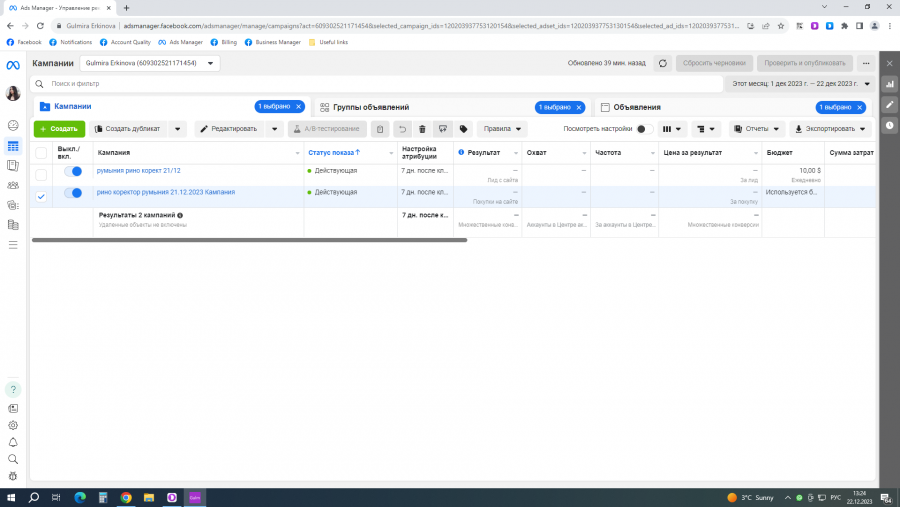This screenshot has width=900, height=507.
Task: Expand the arrow next to Создать дубликат
Action: [x=177, y=129]
